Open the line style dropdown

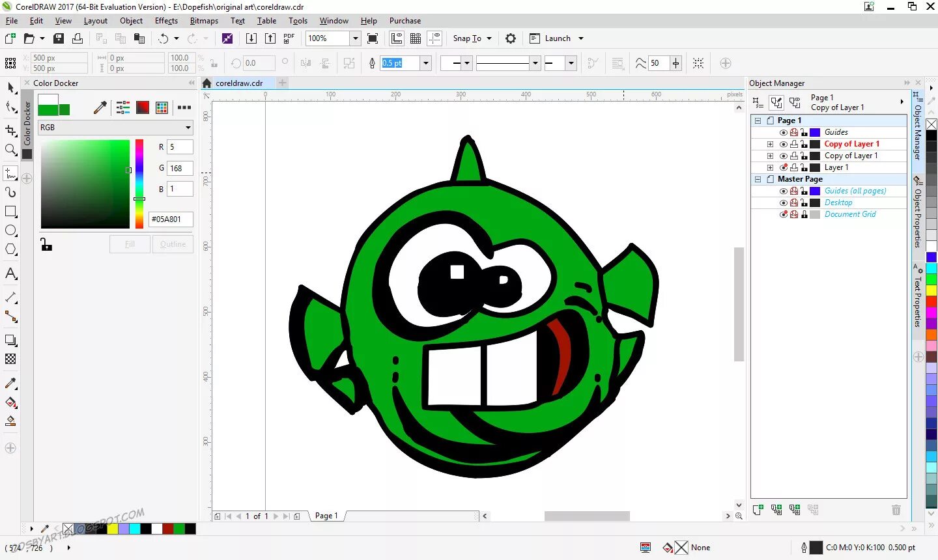[535, 63]
